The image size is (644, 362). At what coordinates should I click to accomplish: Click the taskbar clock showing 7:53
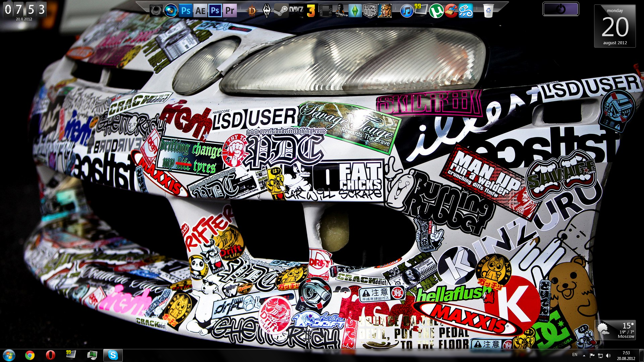tap(626, 355)
